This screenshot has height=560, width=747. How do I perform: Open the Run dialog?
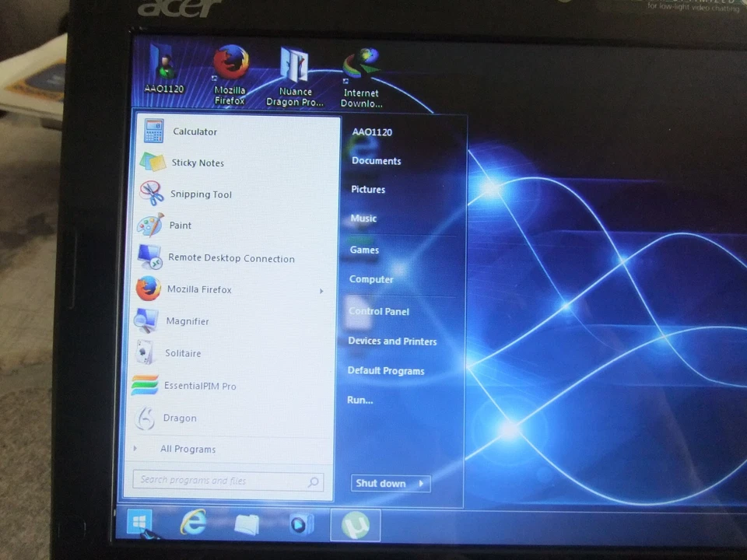click(x=359, y=399)
